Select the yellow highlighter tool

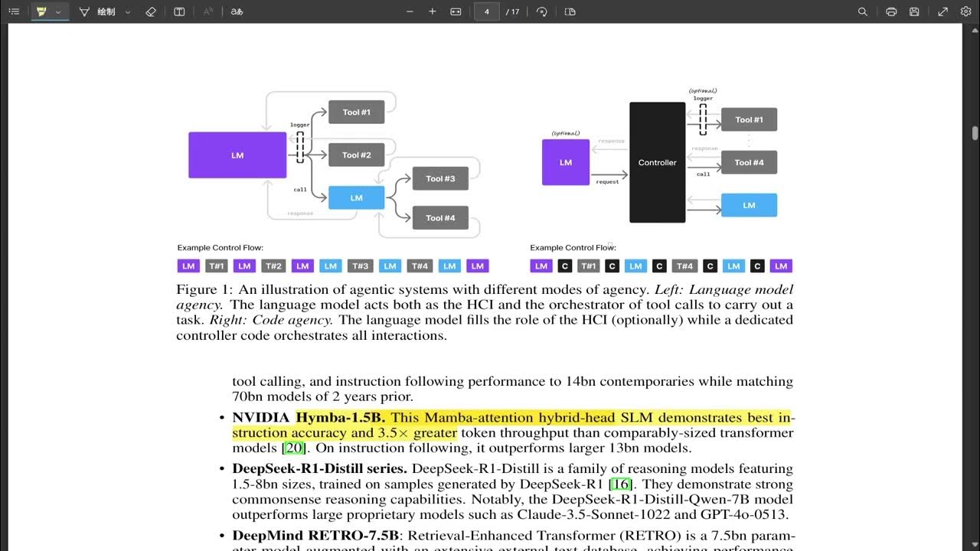click(x=41, y=11)
